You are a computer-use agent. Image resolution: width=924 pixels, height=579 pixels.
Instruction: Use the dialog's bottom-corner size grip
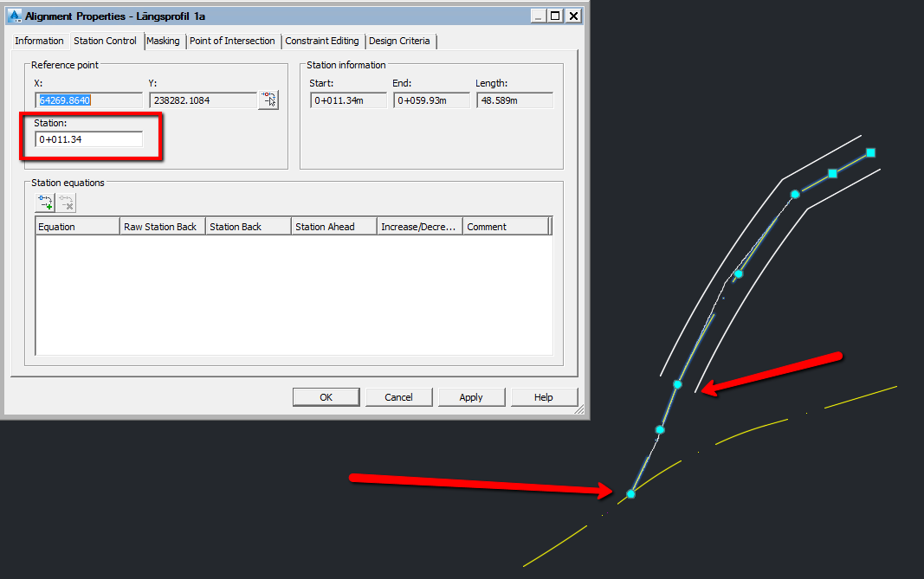tap(579, 409)
